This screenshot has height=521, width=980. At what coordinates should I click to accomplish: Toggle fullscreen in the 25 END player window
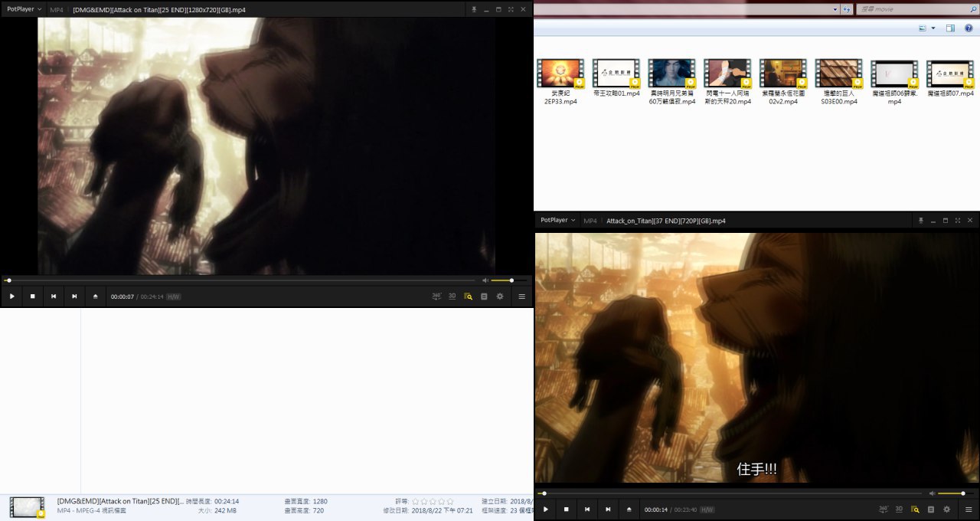pos(511,9)
